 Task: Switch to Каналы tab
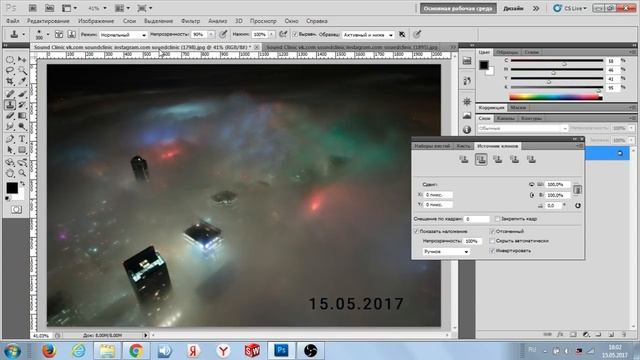[506, 118]
